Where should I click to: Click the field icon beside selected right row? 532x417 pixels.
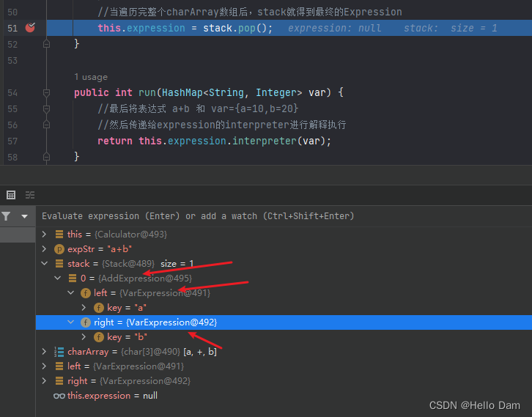[x=86, y=322]
